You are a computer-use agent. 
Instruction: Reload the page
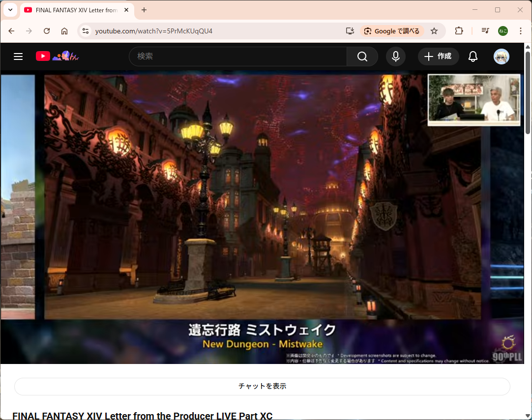point(47,31)
